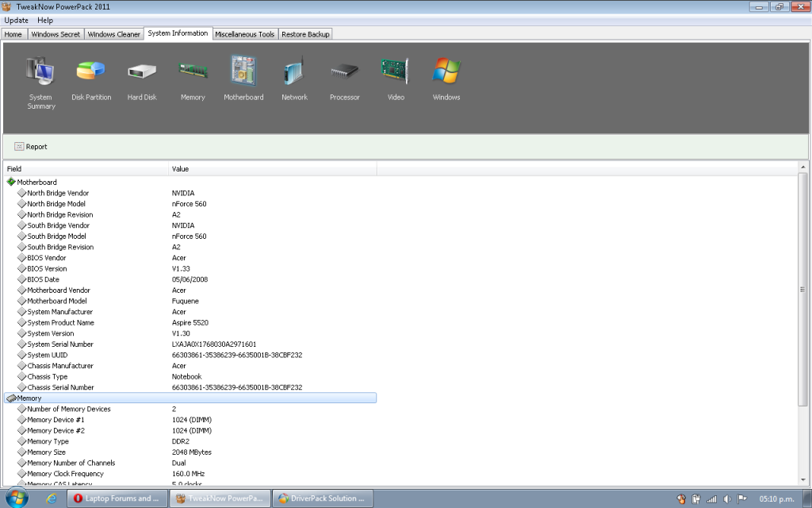812x508 pixels.
Task: Click the '2048 MBytes' memory size value
Action: tap(192, 452)
